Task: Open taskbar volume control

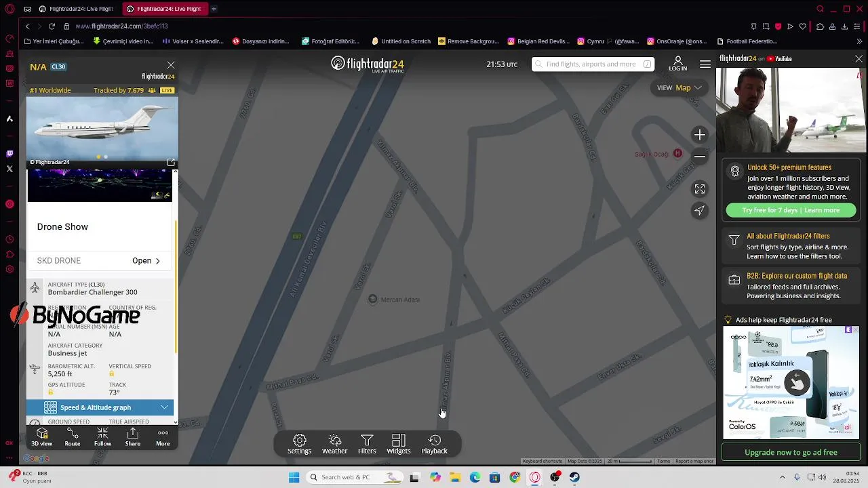Action: coord(823,478)
